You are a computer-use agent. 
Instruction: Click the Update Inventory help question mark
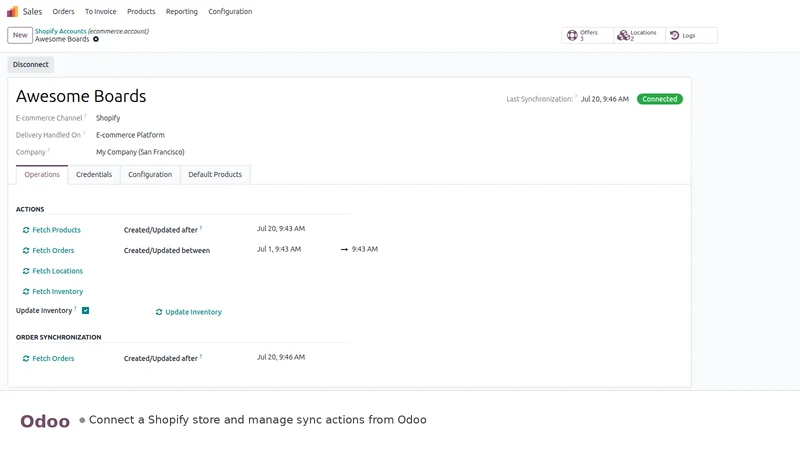tap(75, 308)
